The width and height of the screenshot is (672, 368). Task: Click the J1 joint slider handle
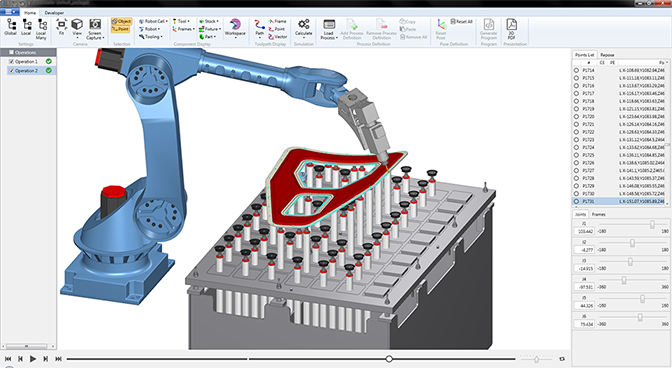click(652, 224)
